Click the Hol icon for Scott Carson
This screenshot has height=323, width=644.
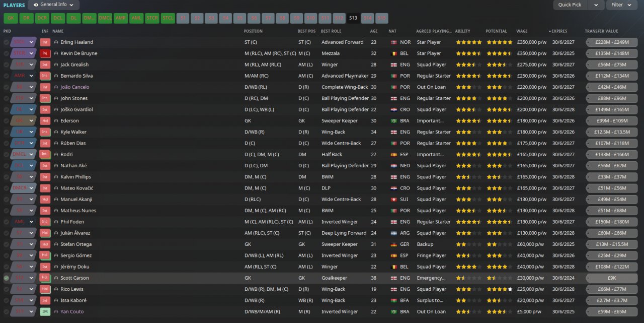pos(45,278)
